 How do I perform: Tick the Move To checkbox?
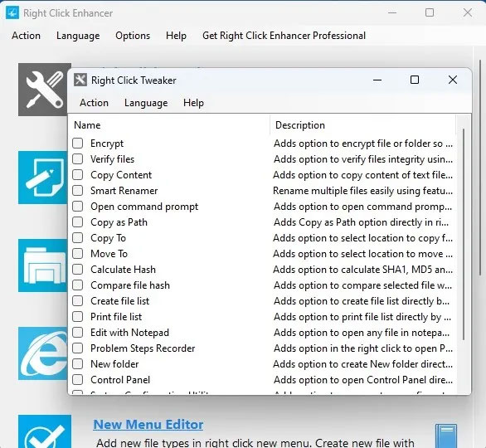click(77, 254)
